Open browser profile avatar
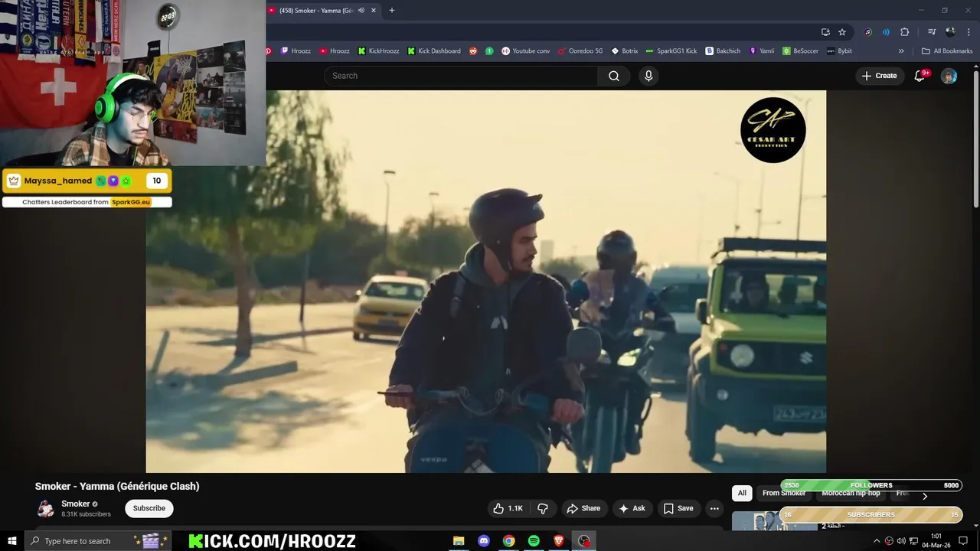 950,32
